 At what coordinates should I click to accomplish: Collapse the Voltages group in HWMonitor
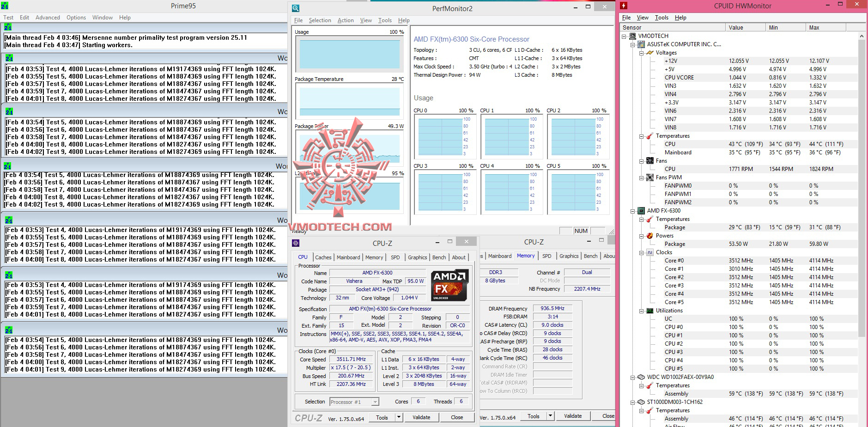coord(642,53)
